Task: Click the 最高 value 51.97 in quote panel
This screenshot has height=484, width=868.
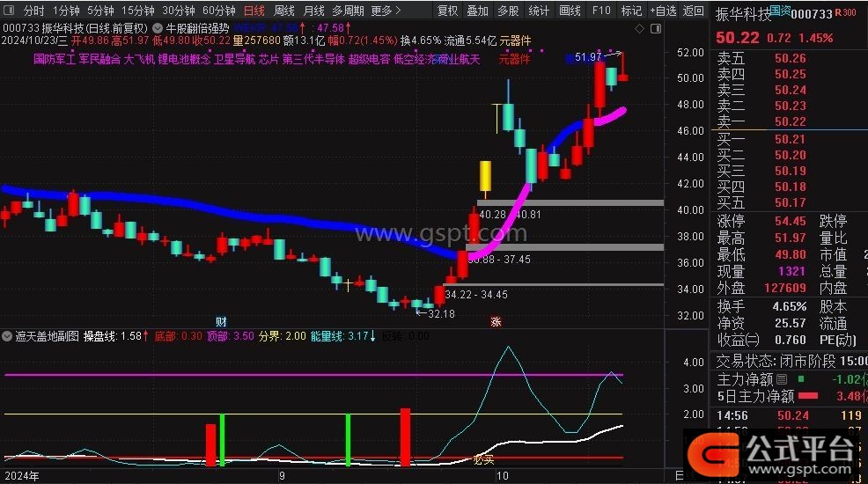Action: [791, 238]
